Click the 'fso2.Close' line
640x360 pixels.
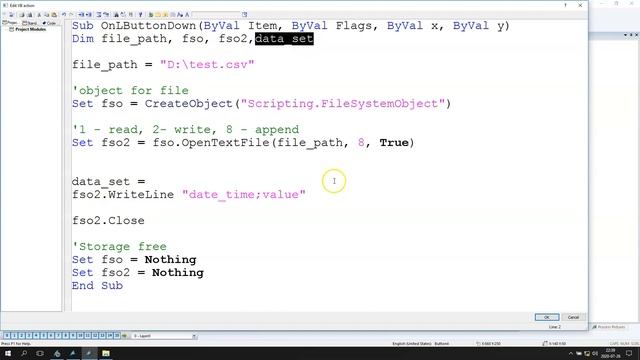click(x=108, y=220)
